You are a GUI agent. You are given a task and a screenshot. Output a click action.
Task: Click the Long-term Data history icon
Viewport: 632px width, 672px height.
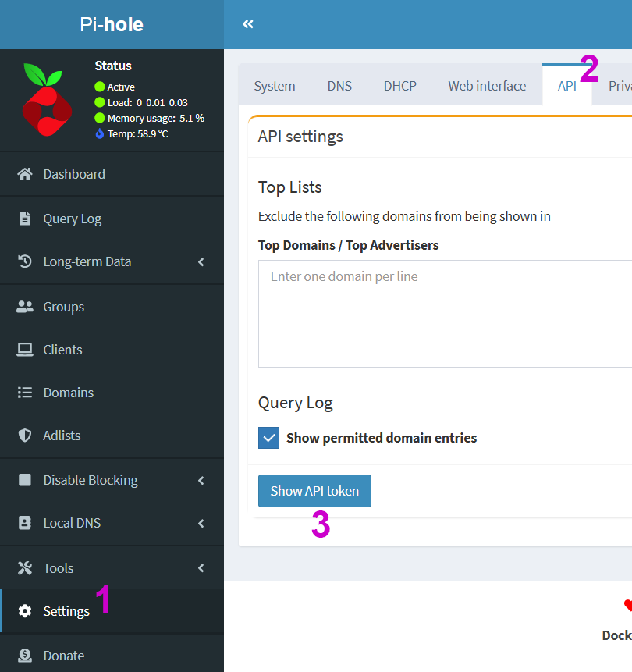click(x=25, y=261)
